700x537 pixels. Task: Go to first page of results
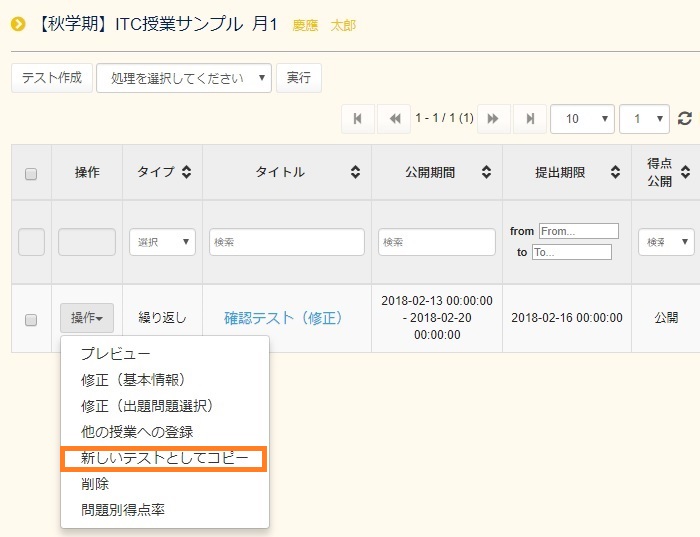pos(357,118)
